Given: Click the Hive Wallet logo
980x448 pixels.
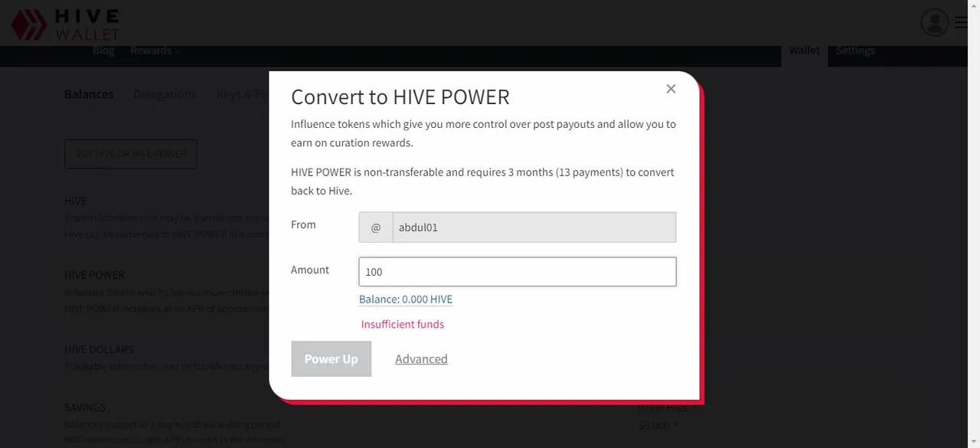Looking at the screenshot, I should coord(65,25).
